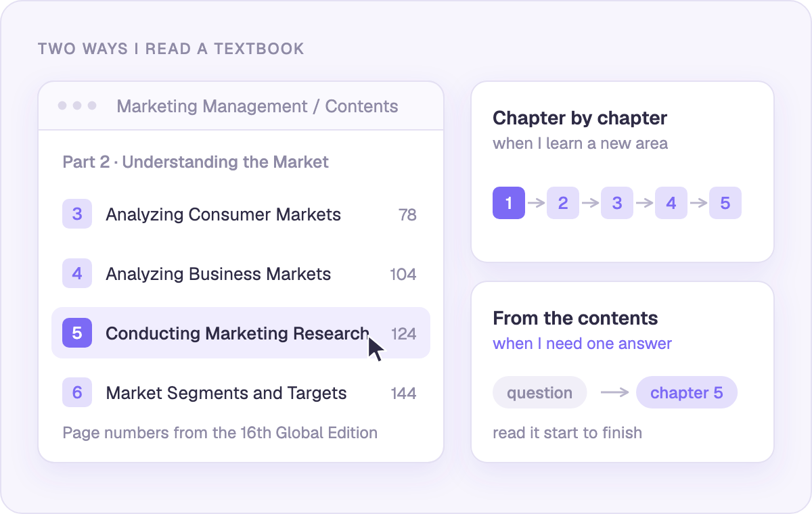Screen dimensions: 812x514
Task: Click the window control dots in title bar
Action: [x=77, y=106]
